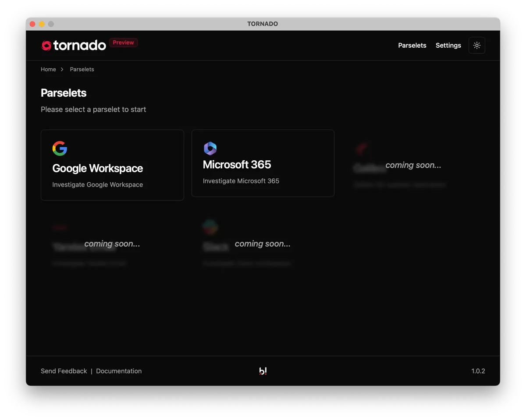
Task: Select the Google Workspace parselet card
Action: point(112,165)
